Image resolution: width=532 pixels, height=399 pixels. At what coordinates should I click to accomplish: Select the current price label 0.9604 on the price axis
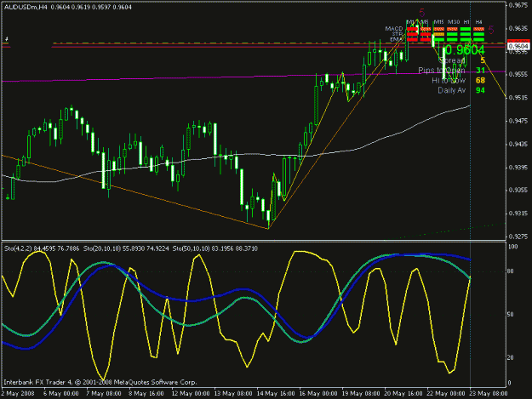pyautogui.click(x=518, y=46)
